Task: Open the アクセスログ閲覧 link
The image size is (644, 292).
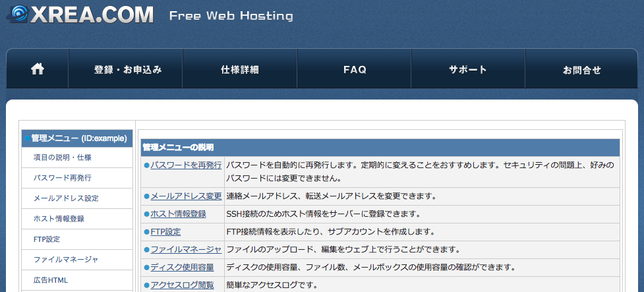Action: (x=182, y=285)
